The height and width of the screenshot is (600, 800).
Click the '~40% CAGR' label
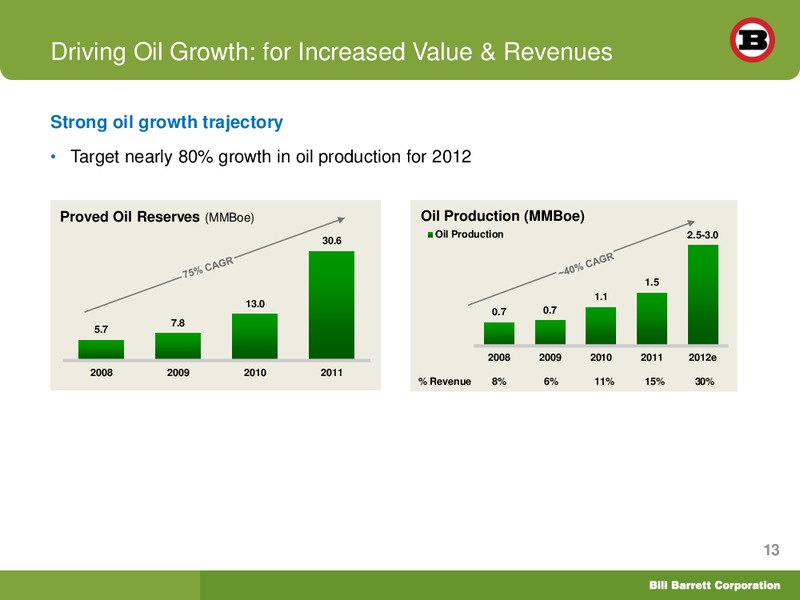(586, 264)
